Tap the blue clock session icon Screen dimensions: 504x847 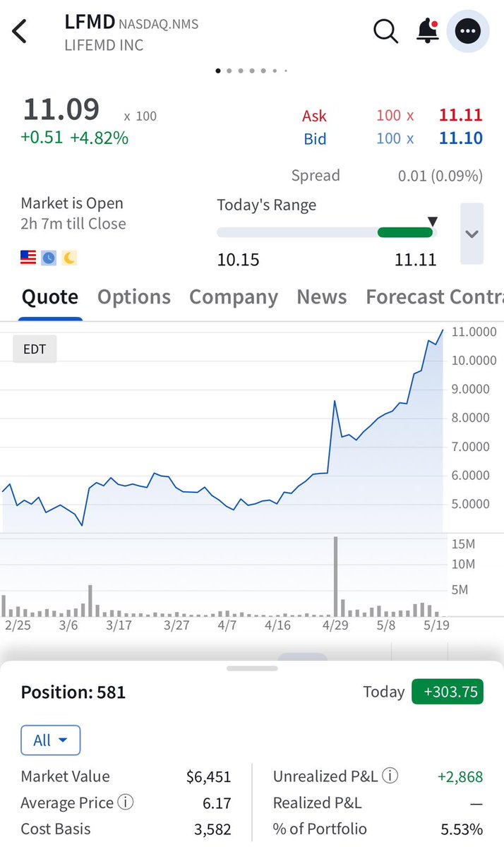[x=49, y=258]
